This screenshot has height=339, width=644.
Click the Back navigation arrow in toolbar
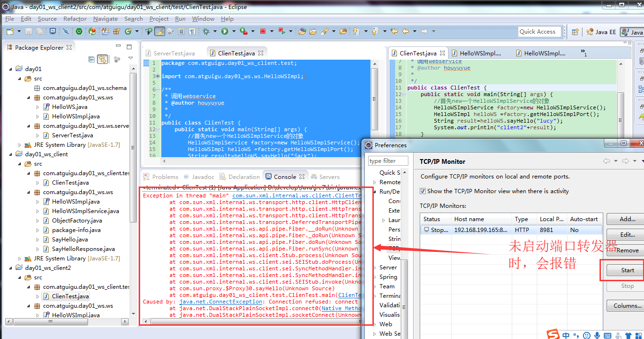click(406, 31)
